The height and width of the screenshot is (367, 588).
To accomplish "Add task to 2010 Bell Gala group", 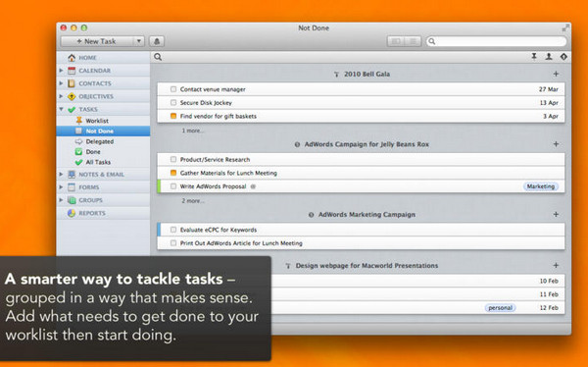I will (556, 74).
